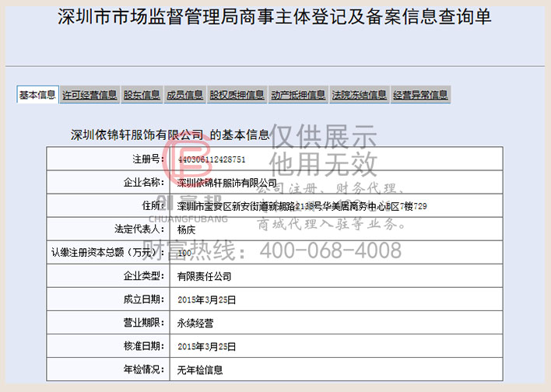Click the registration number 440306112428751

212,159
